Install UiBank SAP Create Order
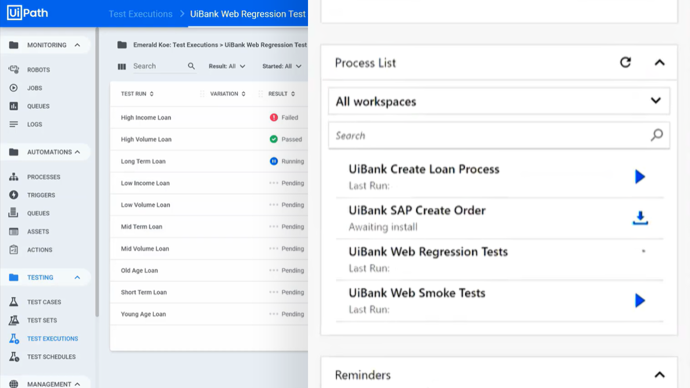This screenshot has width=690, height=388. (x=640, y=218)
